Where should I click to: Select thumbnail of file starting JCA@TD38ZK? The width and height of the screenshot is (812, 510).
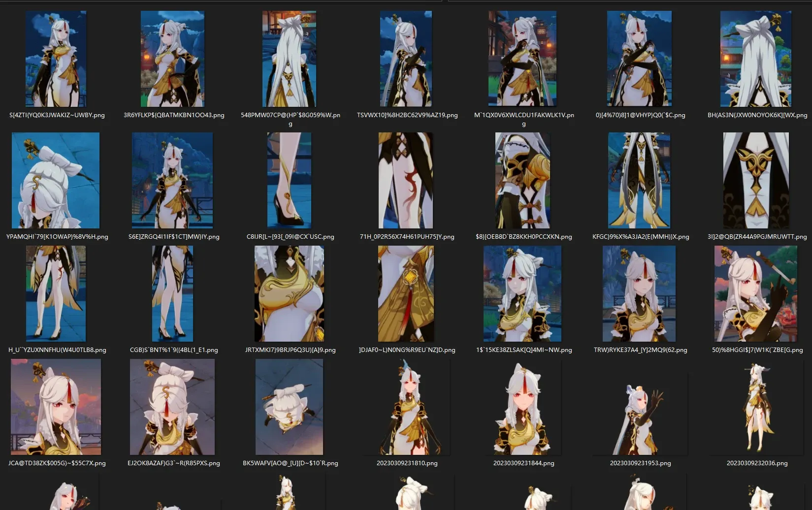56,407
